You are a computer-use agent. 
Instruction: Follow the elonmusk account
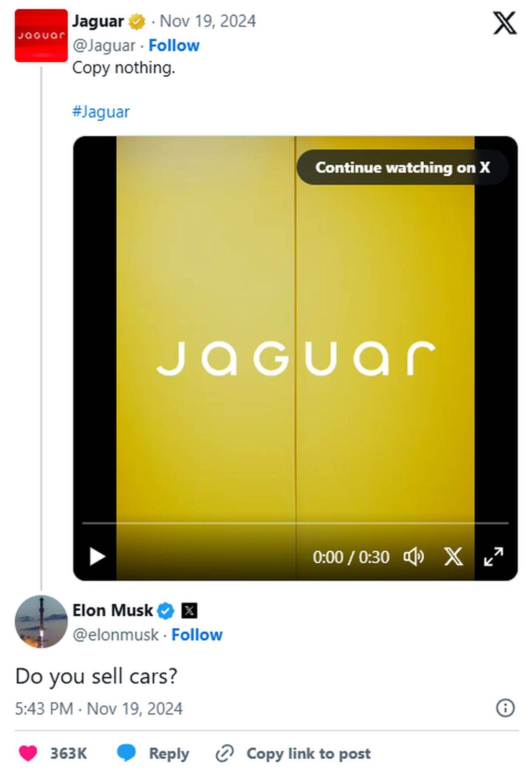point(197,635)
